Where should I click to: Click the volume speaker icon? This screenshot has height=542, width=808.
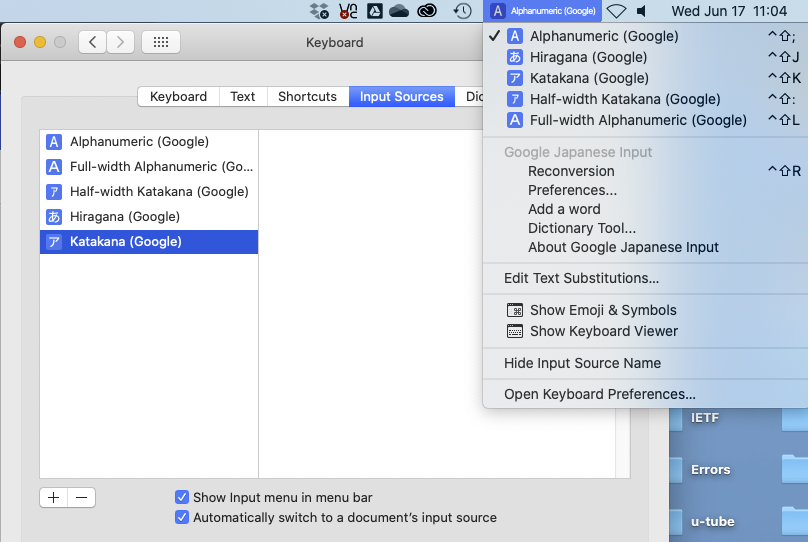tap(641, 11)
